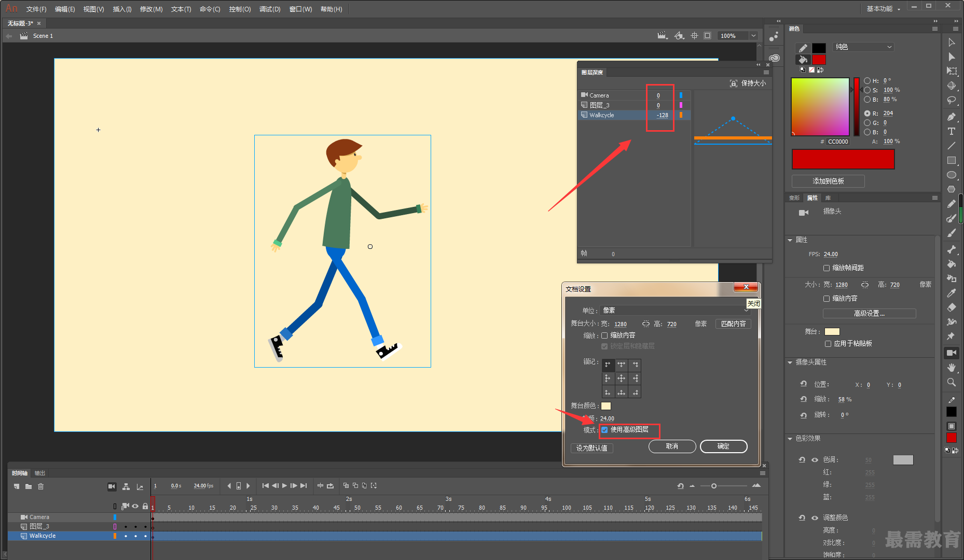Open the 修改(M) menu
This screenshot has width=964, height=560.
pos(152,9)
